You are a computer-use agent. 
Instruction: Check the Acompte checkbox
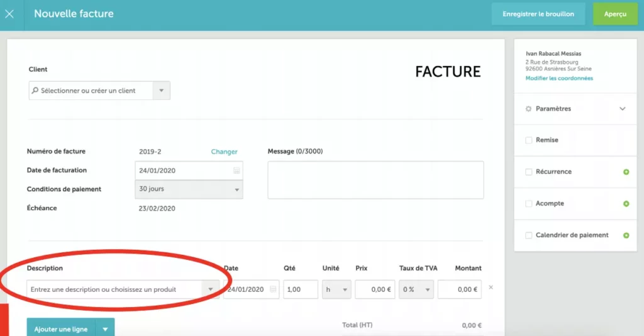point(529,204)
